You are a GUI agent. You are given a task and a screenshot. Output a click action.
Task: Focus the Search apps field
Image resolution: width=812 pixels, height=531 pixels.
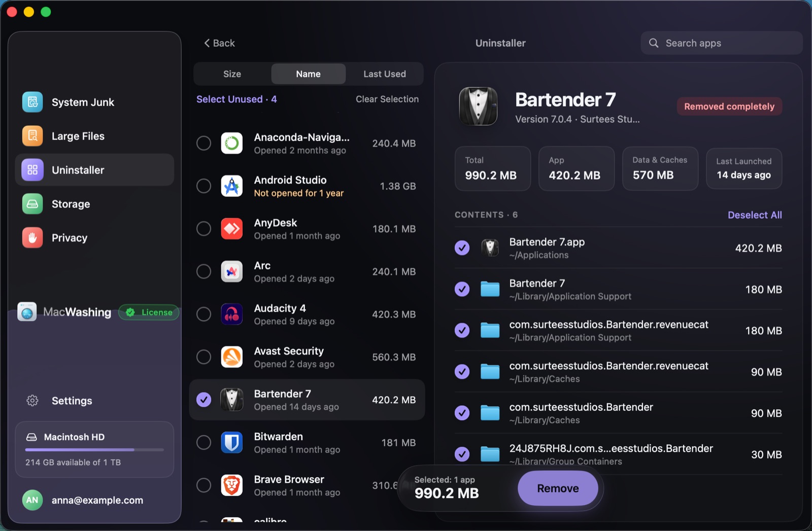[722, 43]
